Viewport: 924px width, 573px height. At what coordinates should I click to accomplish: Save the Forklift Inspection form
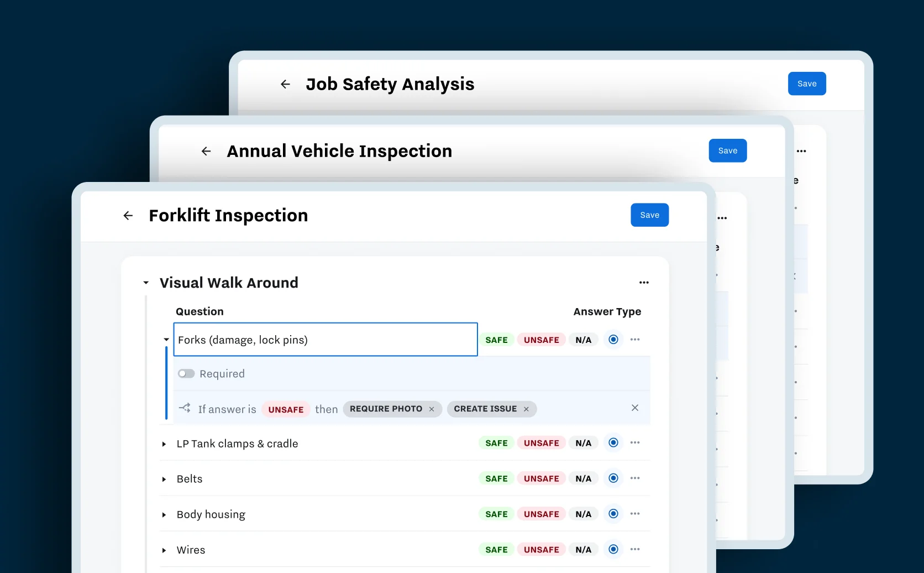tap(649, 215)
